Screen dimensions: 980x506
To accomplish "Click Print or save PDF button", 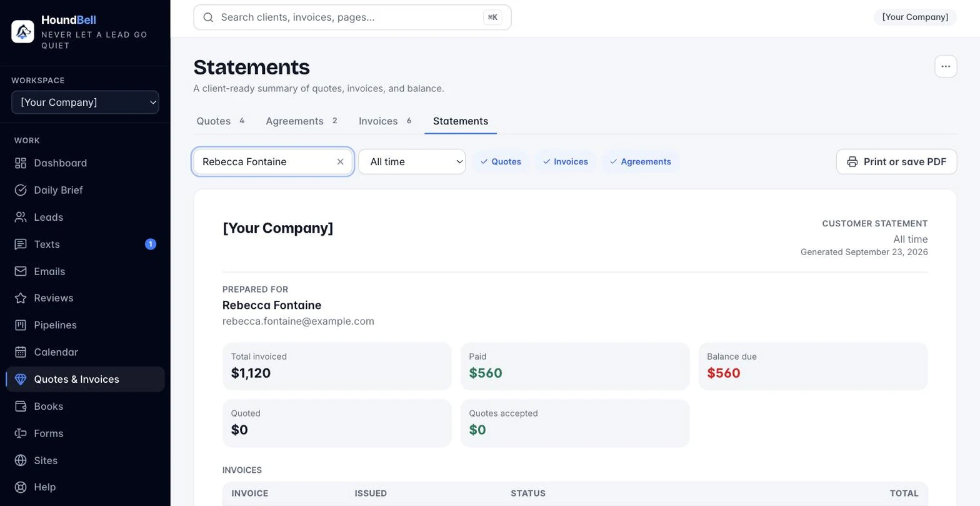I will click(897, 162).
